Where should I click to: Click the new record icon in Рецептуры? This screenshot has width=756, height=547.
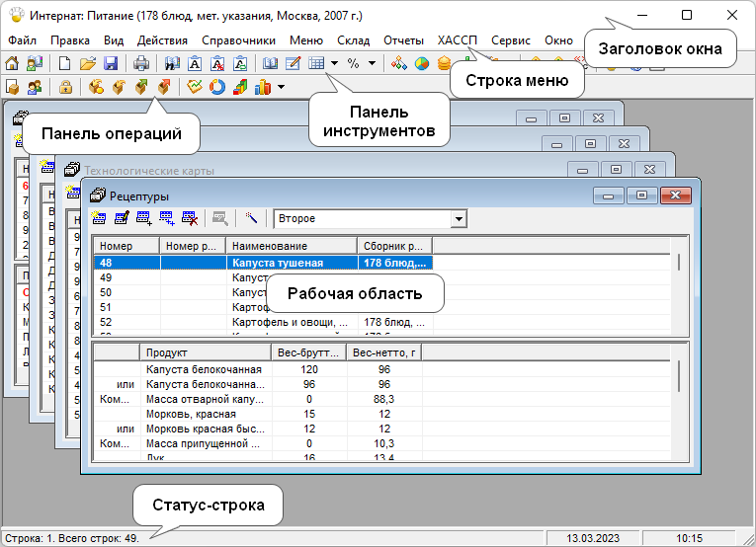point(99,218)
